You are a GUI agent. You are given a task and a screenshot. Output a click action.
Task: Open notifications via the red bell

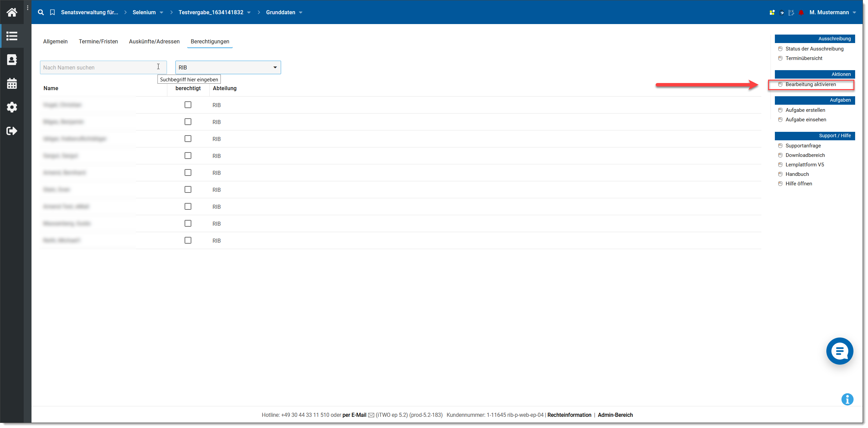(x=801, y=13)
